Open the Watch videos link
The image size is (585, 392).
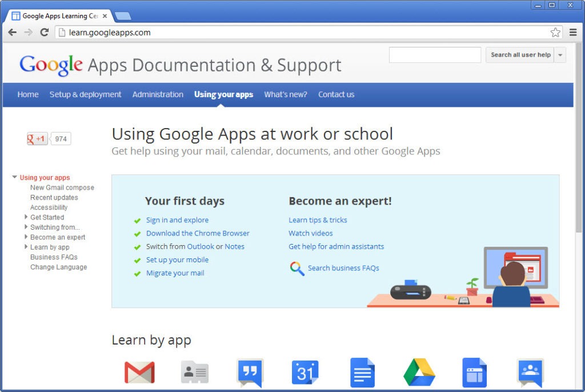pos(311,233)
